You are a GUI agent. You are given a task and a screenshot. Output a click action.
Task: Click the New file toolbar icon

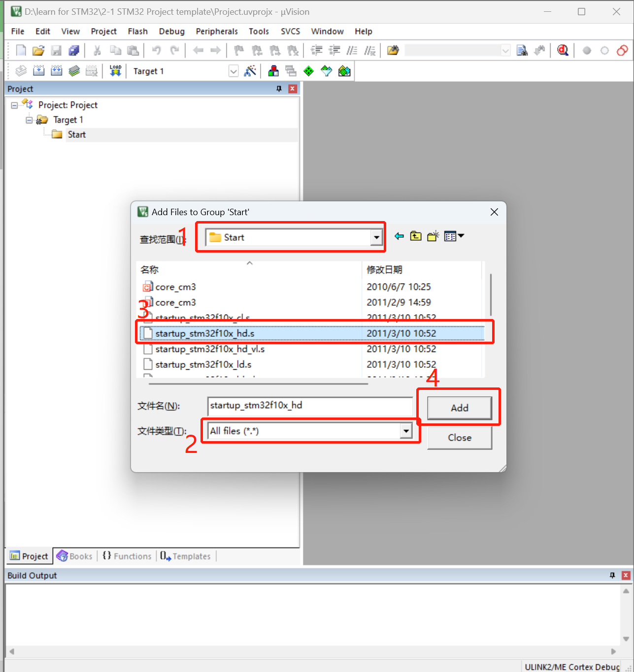[x=21, y=50]
